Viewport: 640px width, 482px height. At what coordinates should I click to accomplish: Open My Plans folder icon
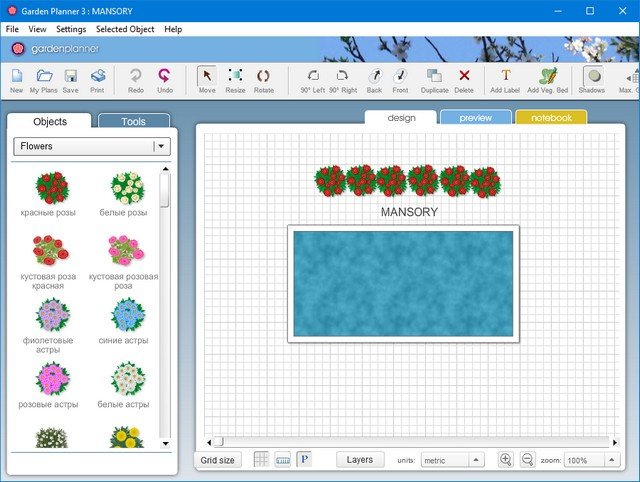[x=44, y=81]
